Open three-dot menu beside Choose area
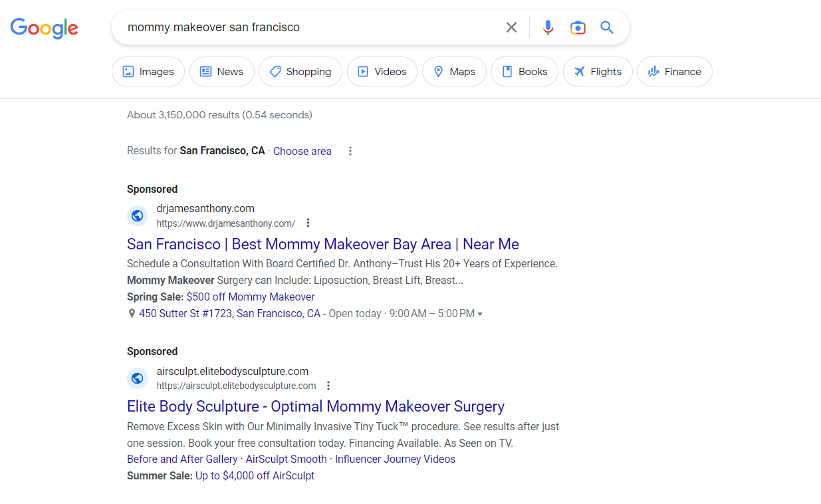This screenshot has width=821, height=504. [x=350, y=151]
